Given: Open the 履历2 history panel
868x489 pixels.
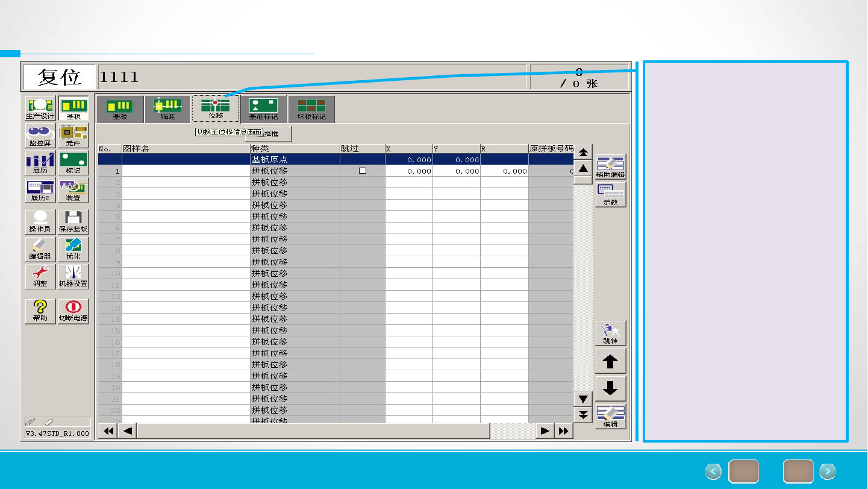Looking at the screenshot, I should [40, 191].
